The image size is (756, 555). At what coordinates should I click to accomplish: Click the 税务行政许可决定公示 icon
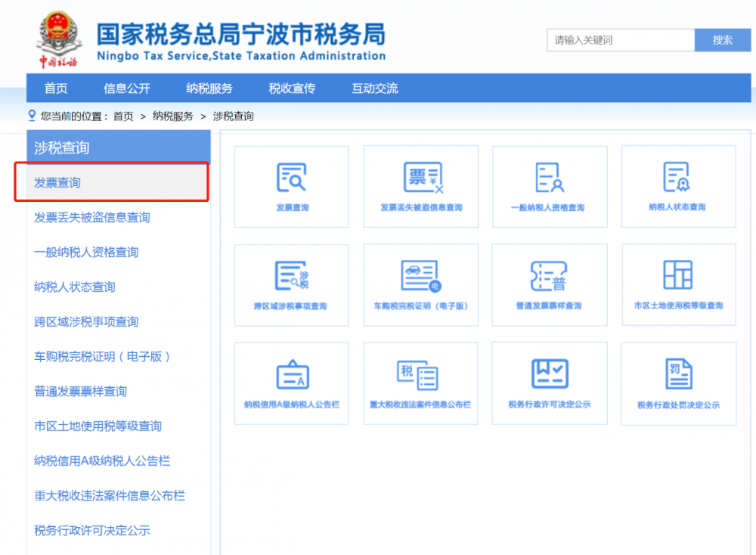tap(550, 383)
